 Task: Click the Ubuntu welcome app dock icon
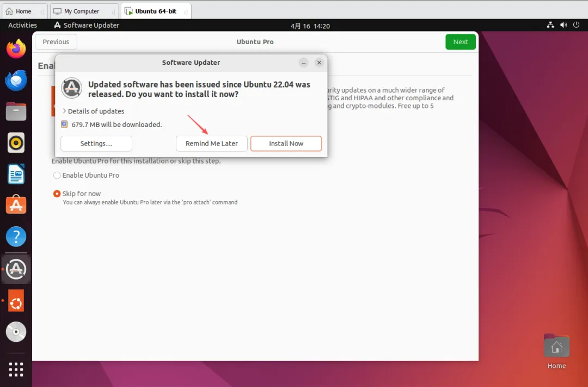[16, 301]
